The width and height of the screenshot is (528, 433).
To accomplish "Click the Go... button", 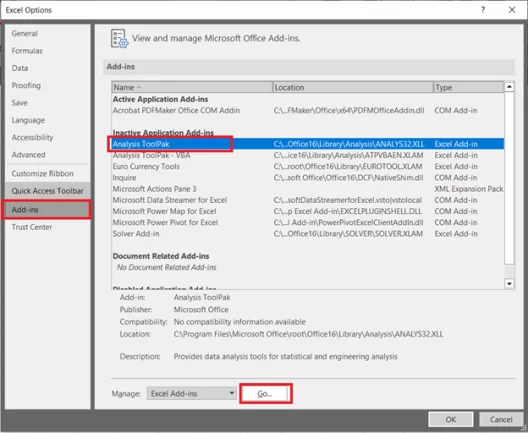I will tap(265, 394).
